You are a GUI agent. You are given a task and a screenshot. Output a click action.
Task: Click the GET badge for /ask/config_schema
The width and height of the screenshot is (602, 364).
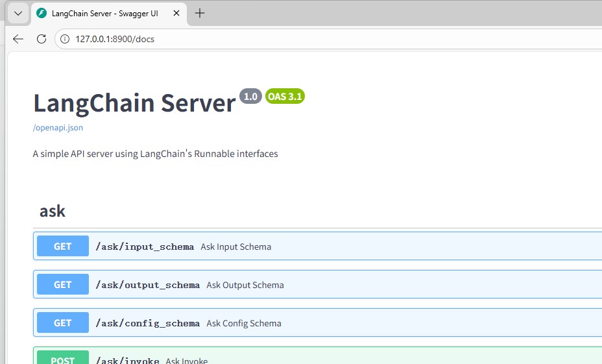pyautogui.click(x=63, y=323)
